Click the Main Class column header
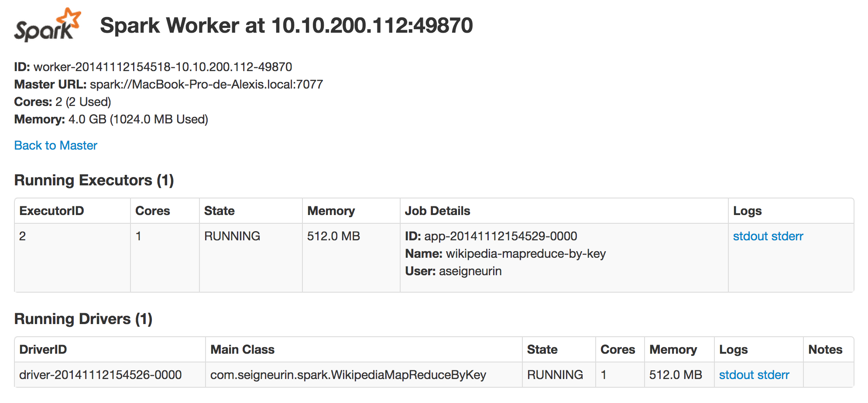This screenshot has height=403, width=868. pyautogui.click(x=242, y=349)
